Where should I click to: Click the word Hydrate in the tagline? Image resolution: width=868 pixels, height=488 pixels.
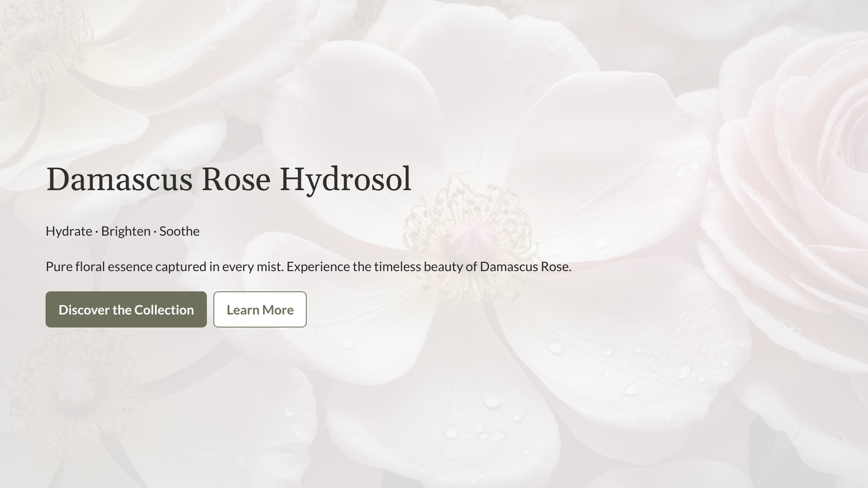[x=69, y=232]
